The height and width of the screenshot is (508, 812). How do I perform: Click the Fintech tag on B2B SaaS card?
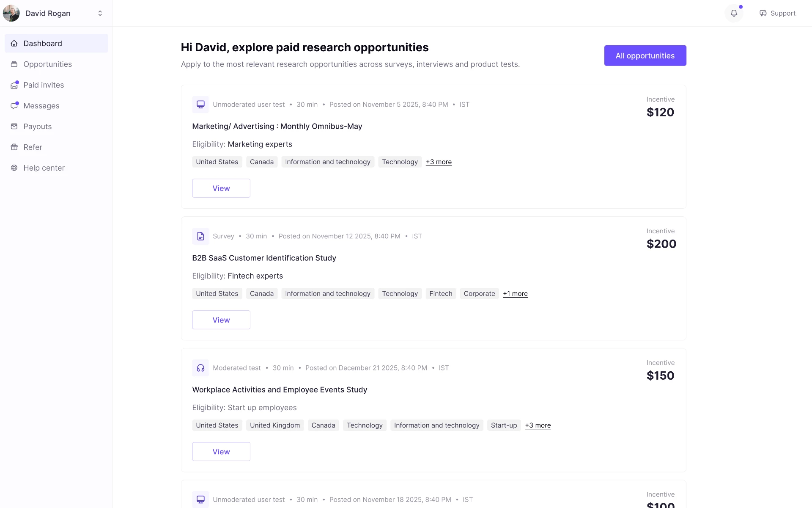click(x=441, y=293)
